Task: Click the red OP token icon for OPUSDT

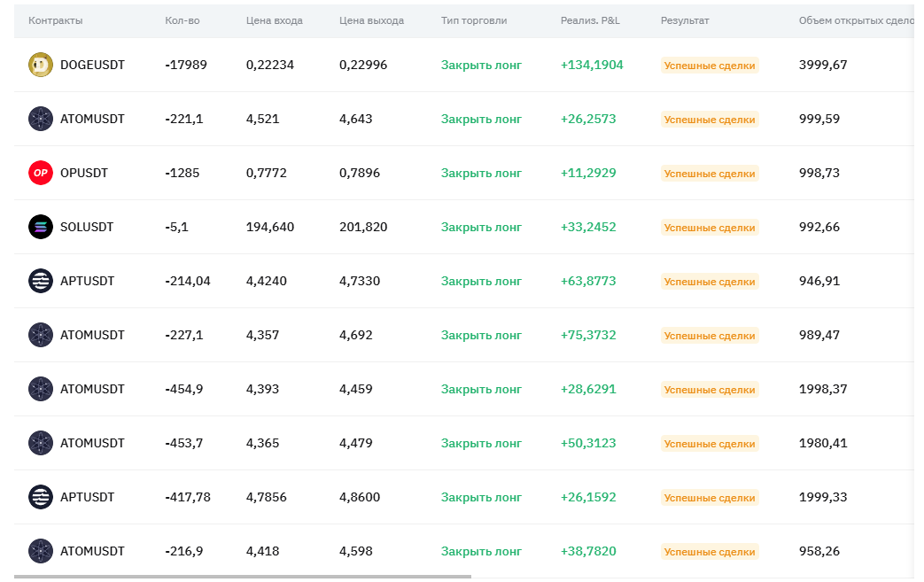Action: [x=41, y=173]
